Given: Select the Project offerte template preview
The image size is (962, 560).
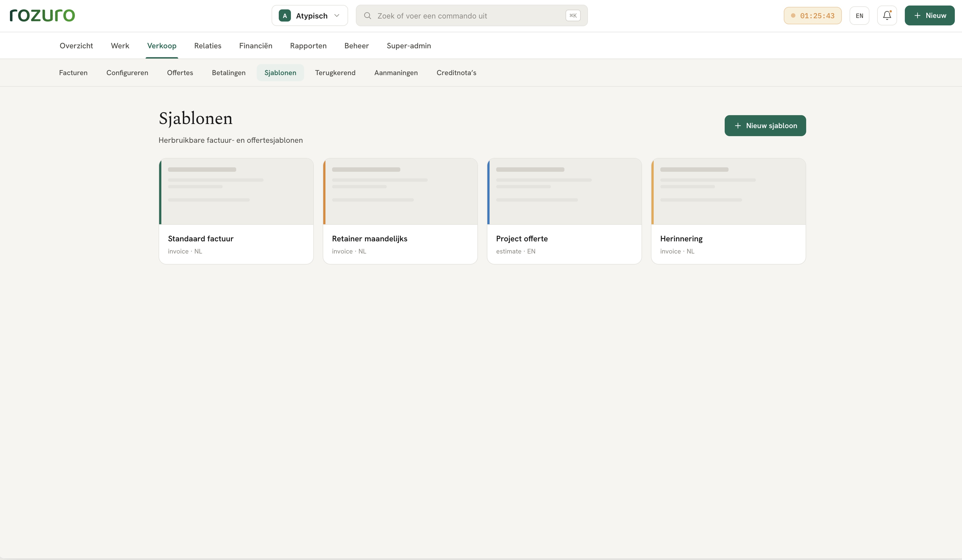Looking at the screenshot, I should (x=564, y=191).
